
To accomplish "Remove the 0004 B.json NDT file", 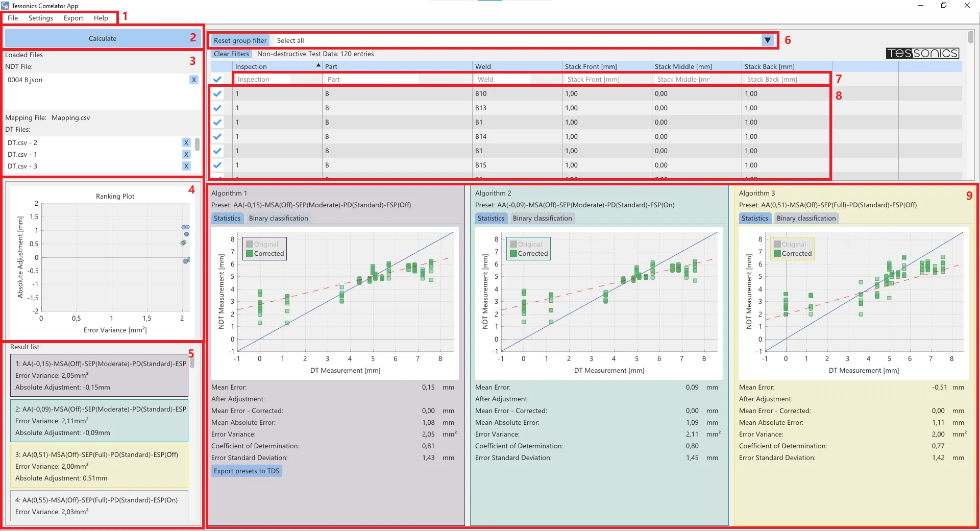I will pyautogui.click(x=193, y=80).
